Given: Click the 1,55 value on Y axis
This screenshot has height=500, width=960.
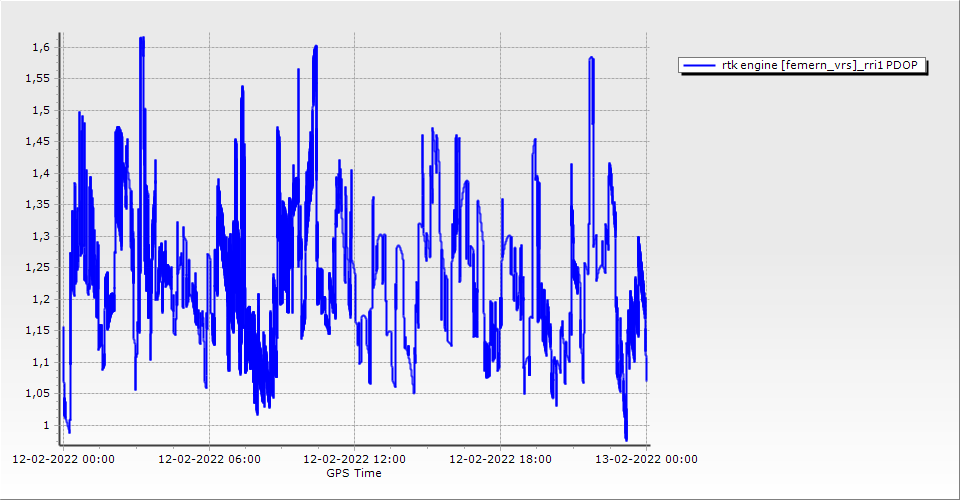Looking at the screenshot, I should 36,78.
